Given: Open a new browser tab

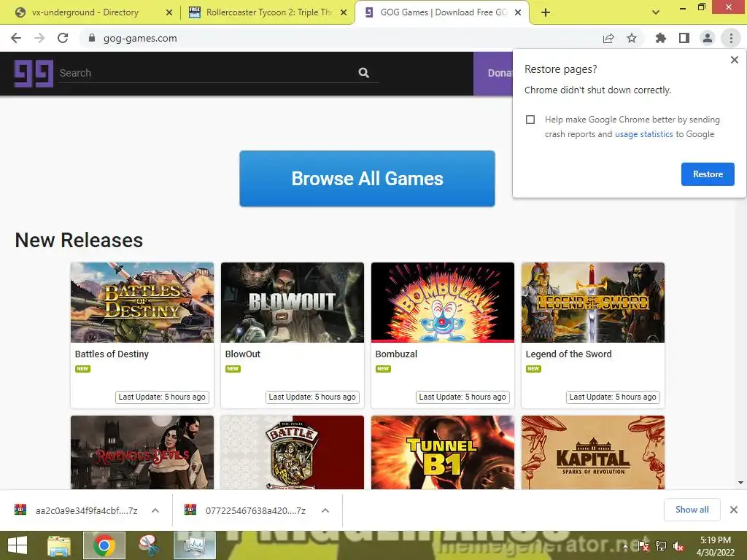Looking at the screenshot, I should (546, 12).
